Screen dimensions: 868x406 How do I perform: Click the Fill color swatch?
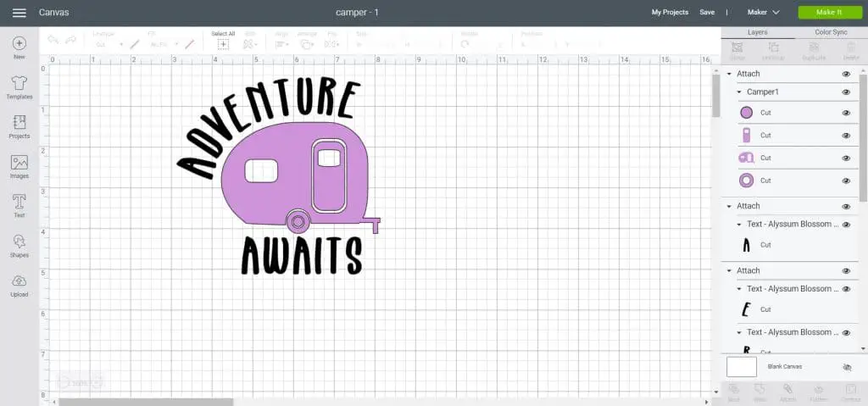pyautogui.click(x=190, y=44)
